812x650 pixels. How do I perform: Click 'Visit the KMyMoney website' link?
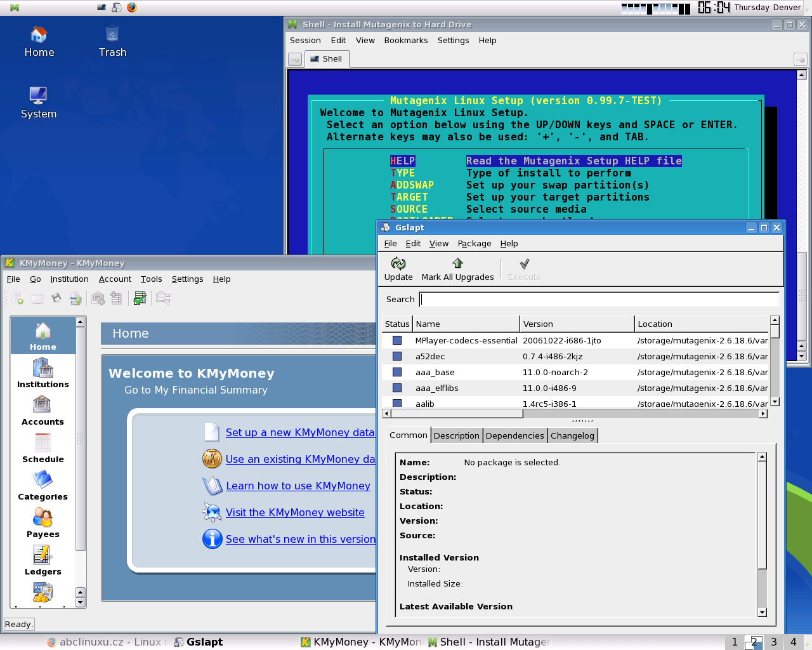[x=295, y=512]
